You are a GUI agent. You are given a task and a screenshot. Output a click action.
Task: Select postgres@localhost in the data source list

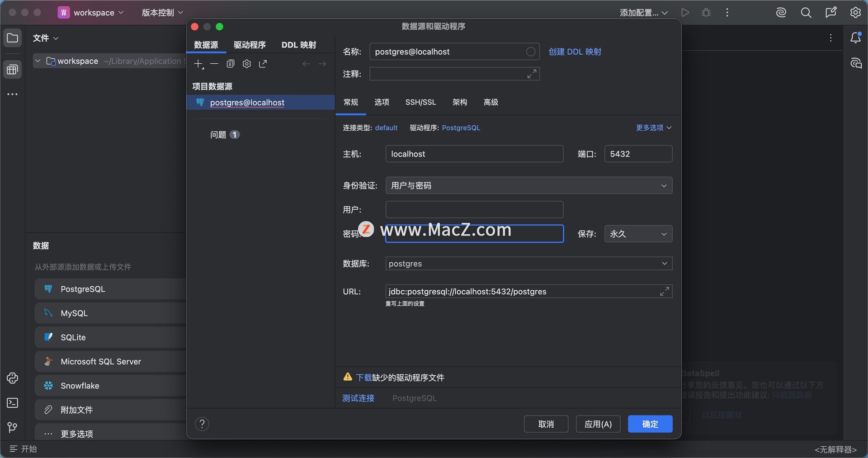coord(261,103)
